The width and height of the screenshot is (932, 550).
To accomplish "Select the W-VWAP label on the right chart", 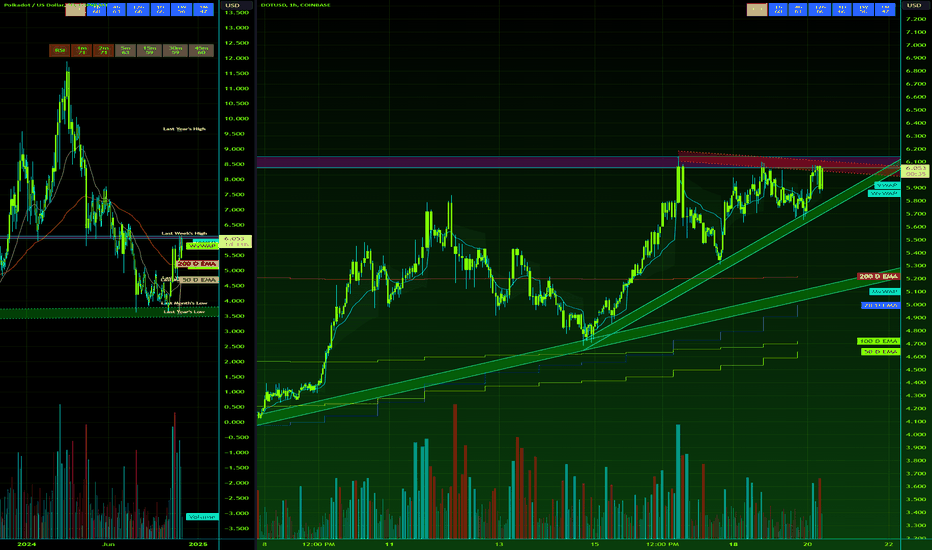I will click(x=884, y=193).
